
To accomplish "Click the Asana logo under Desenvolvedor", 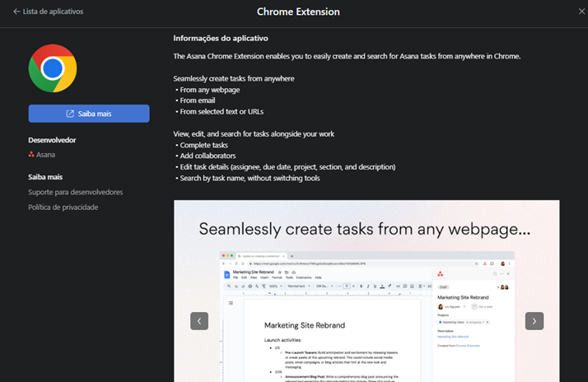I will 31,154.
